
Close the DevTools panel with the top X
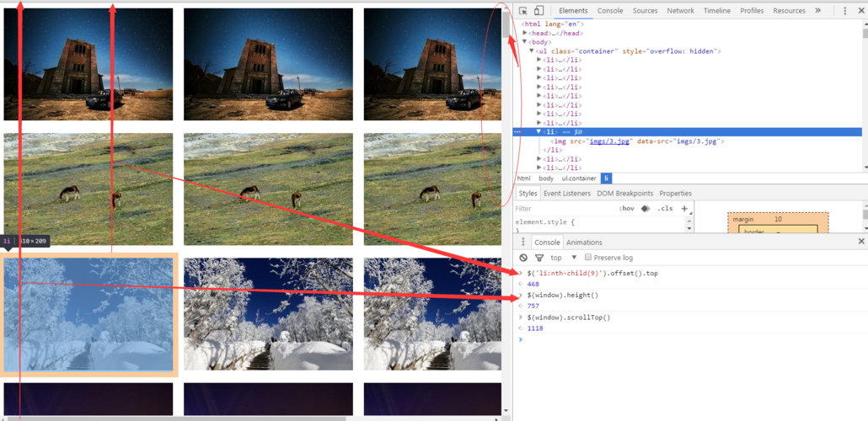coord(860,10)
